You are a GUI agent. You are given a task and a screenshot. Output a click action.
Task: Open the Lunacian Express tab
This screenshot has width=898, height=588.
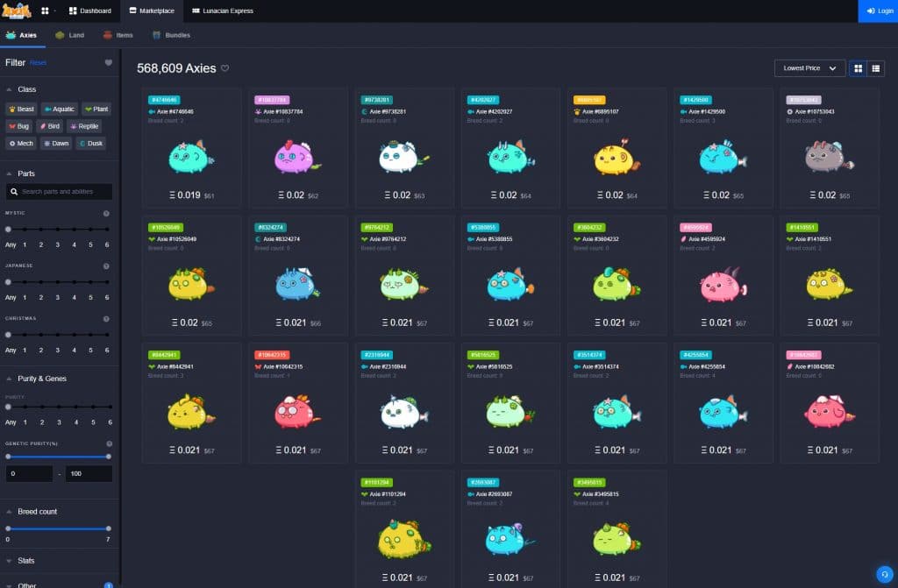[x=223, y=11]
